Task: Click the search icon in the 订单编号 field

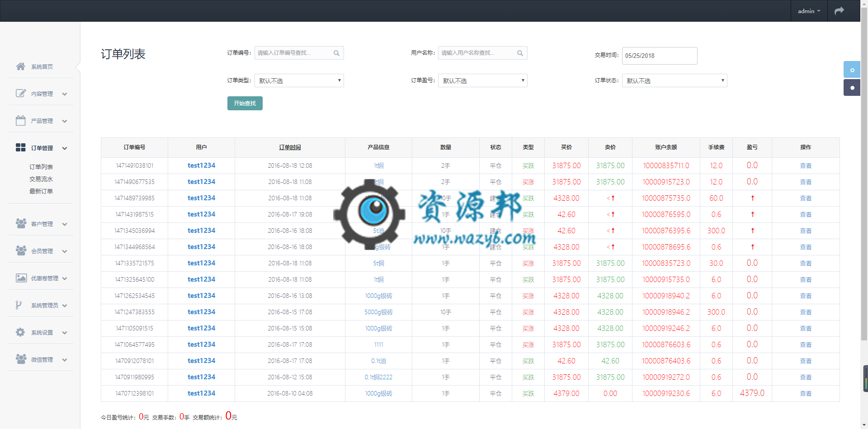Action: [x=336, y=53]
